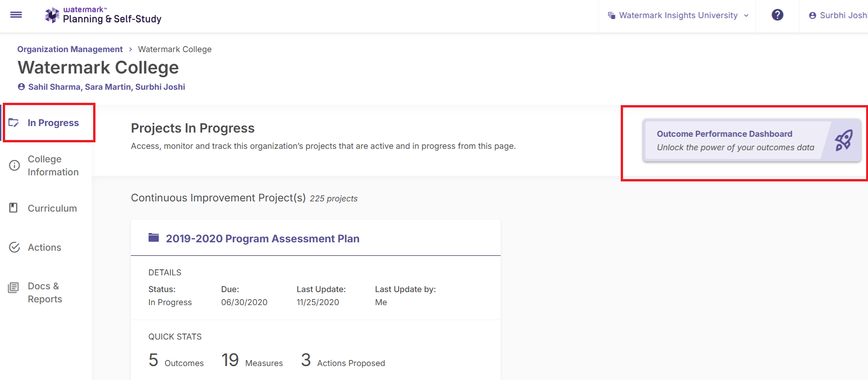Click the last update date 11/25/2020
This screenshot has width=868, height=380.
[x=318, y=302]
